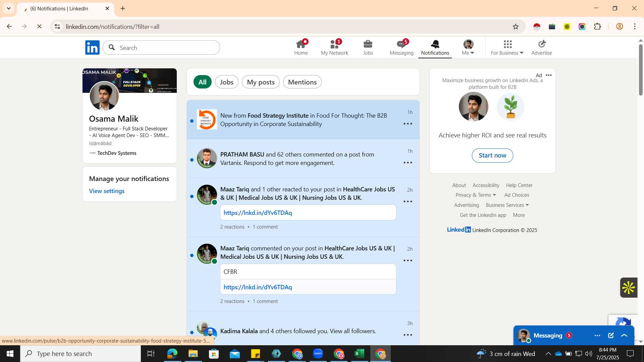Screen dimensions: 644x362
Task: Click the TechDev Systems company link
Action: 116,153
